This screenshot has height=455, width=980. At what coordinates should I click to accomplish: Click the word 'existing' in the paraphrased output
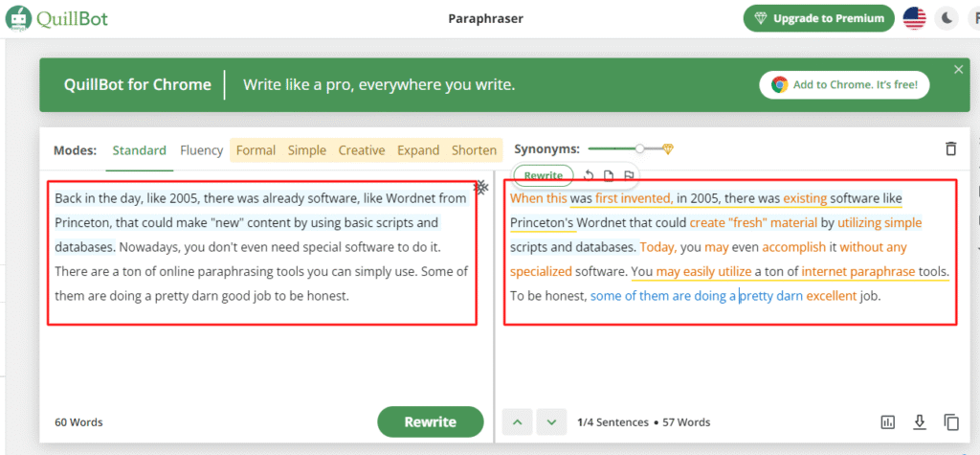[804, 198]
